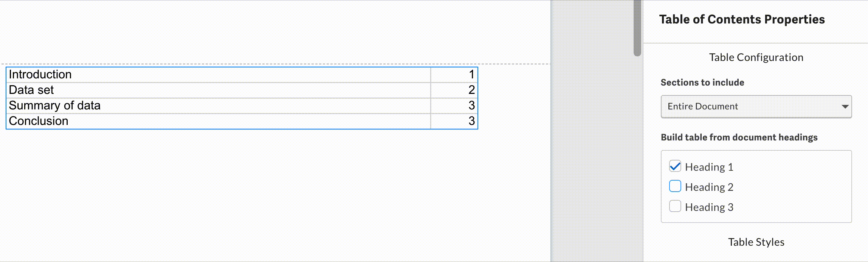The height and width of the screenshot is (262, 868).
Task: Go to the Table Styles section heading
Action: (x=756, y=242)
